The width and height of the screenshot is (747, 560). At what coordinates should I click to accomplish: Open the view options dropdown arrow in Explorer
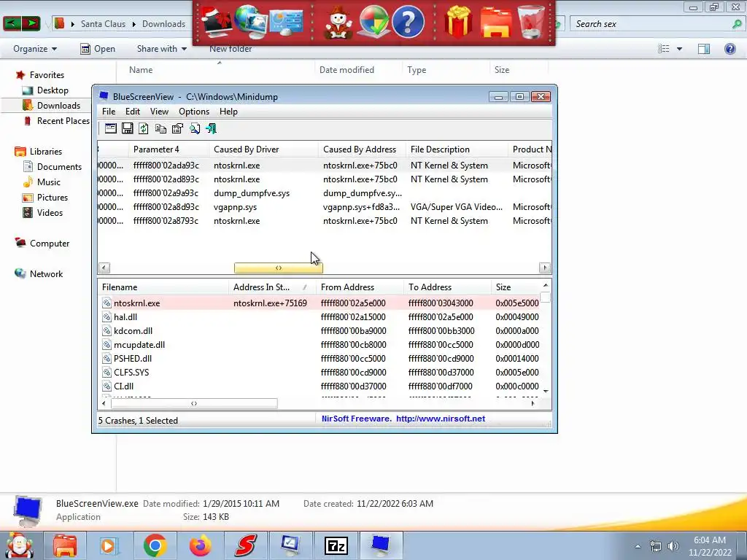pos(679,49)
